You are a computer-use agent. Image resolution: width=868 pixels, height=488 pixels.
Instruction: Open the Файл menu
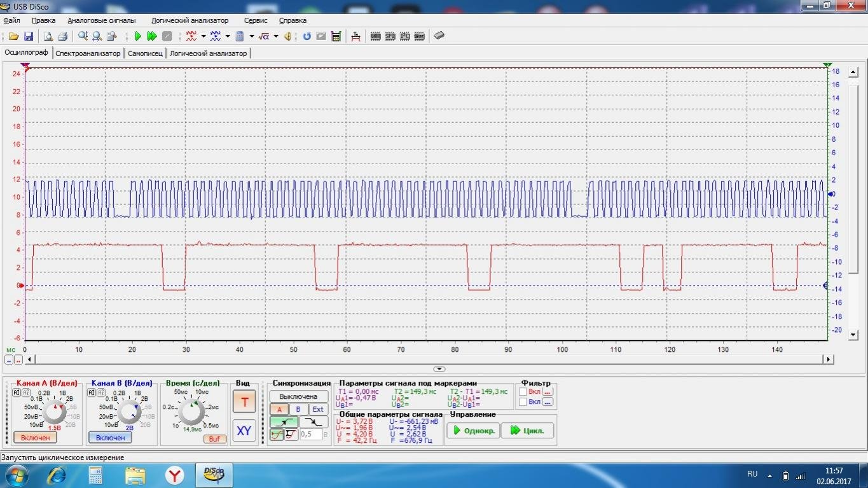pos(11,20)
